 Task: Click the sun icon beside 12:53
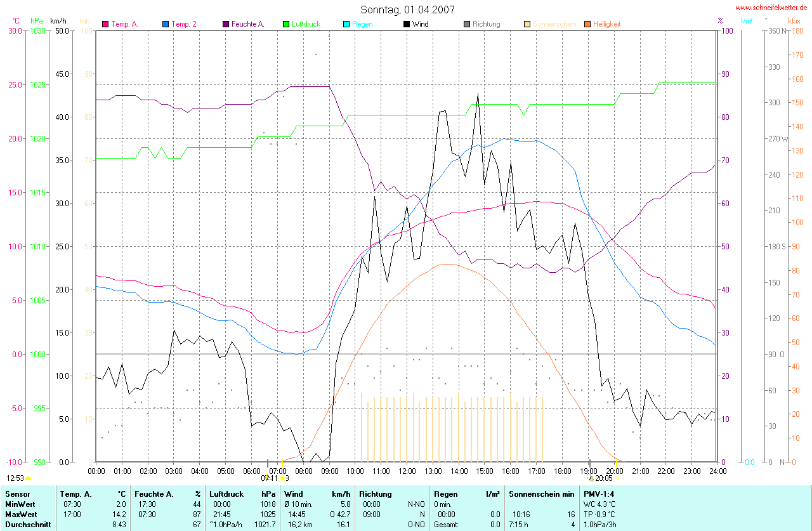(x=29, y=478)
